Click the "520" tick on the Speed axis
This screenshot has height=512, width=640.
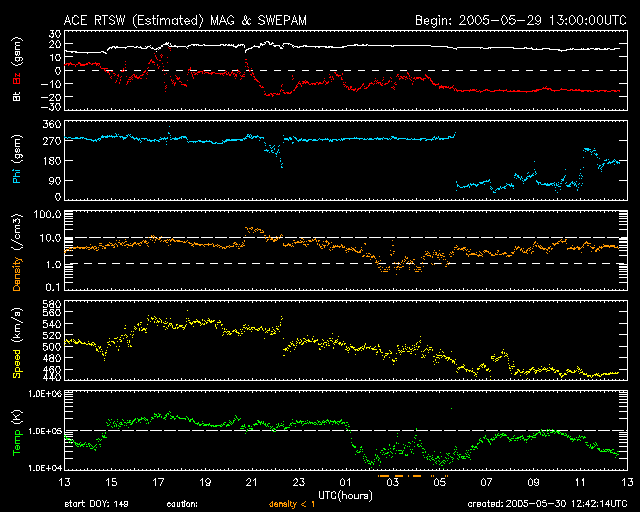point(52,336)
